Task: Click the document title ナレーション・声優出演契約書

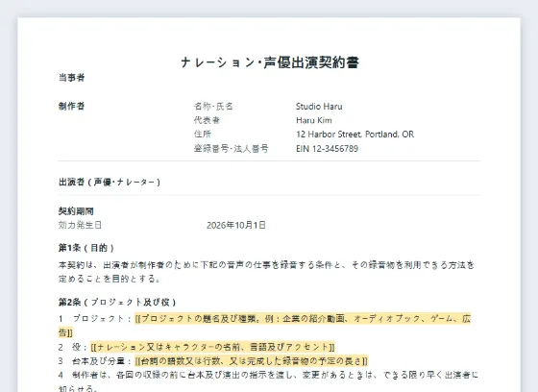Action: click(270, 62)
